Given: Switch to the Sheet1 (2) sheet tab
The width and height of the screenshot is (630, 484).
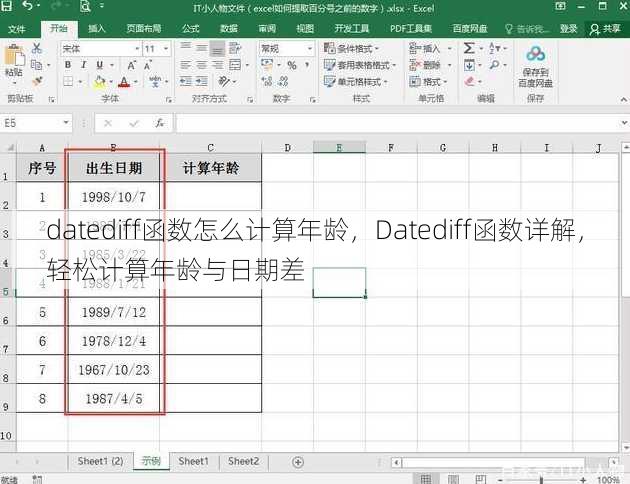Looking at the screenshot, I should tap(100, 461).
